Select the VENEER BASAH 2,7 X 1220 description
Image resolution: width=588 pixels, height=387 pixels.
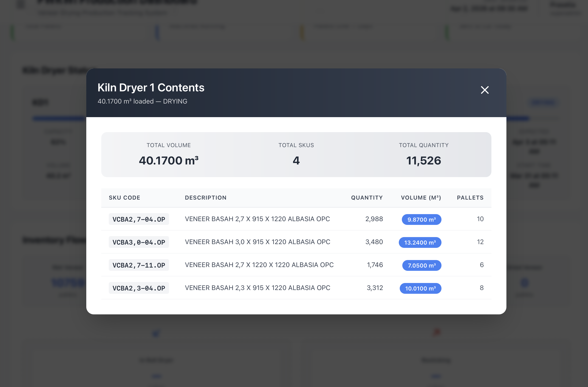pyautogui.click(x=259, y=265)
